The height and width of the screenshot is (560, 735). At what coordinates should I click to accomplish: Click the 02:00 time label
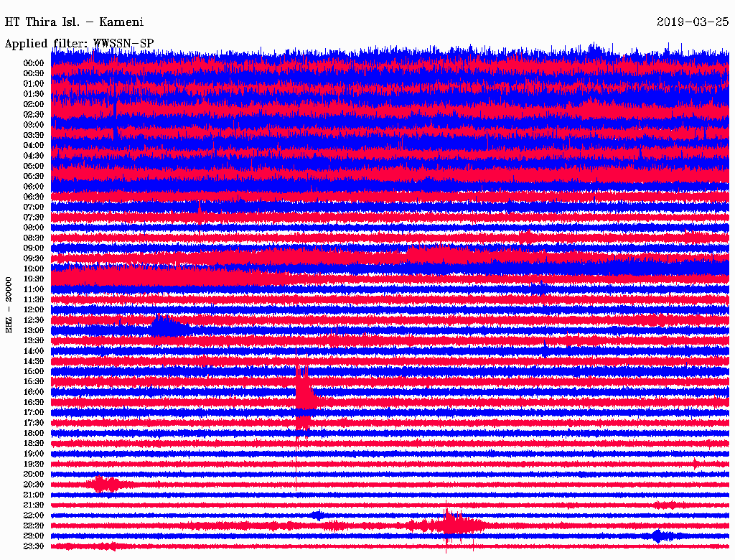click(34, 105)
